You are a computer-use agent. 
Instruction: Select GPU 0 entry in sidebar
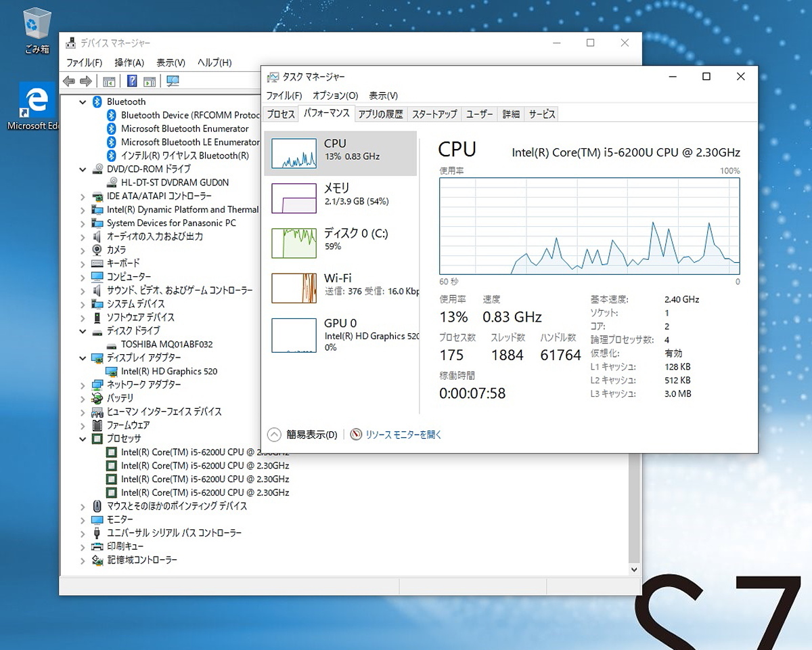[x=340, y=334]
